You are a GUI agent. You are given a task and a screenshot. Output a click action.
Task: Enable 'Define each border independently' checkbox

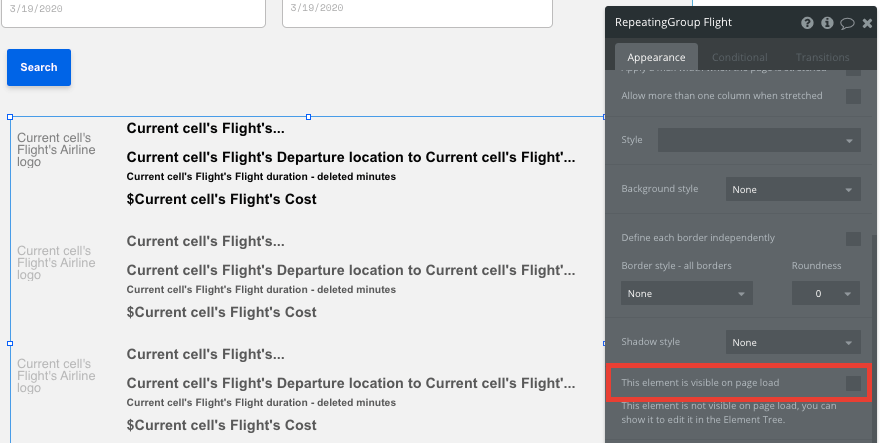click(x=853, y=239)
